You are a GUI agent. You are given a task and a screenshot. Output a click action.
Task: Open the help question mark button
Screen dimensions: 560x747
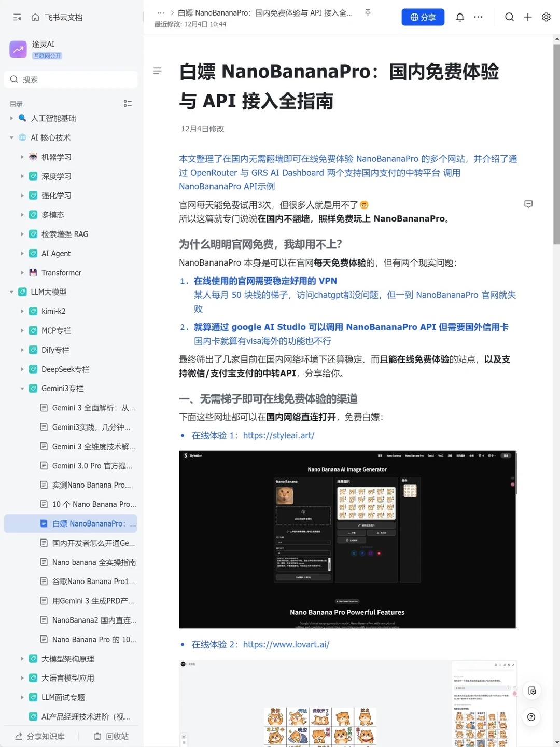point(531,717)
